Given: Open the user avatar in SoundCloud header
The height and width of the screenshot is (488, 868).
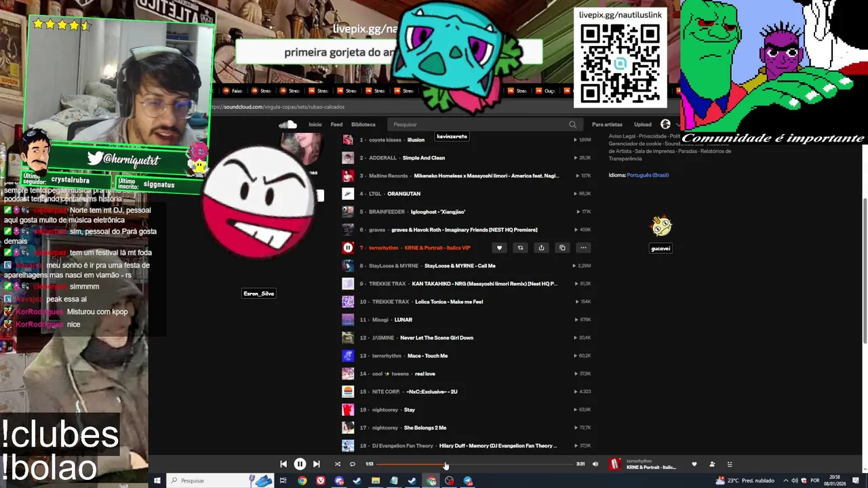Looking at the screenshot, I should [x=665, y=124].
